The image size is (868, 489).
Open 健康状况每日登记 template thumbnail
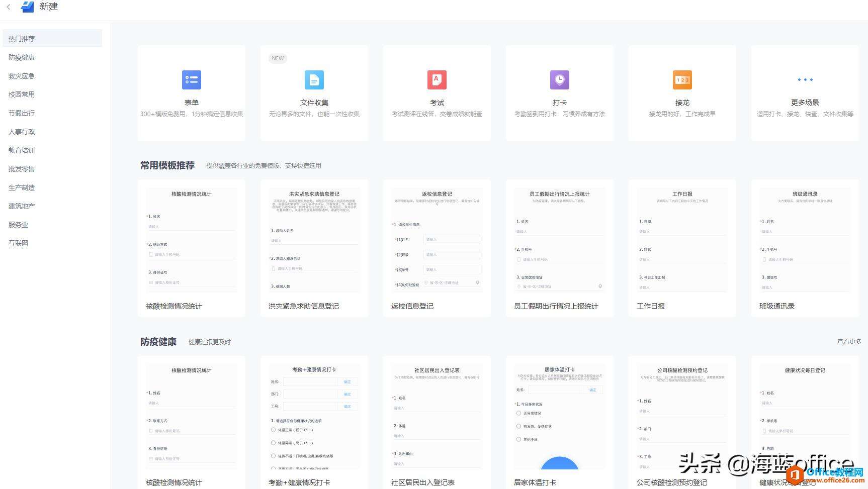(805, 417)
